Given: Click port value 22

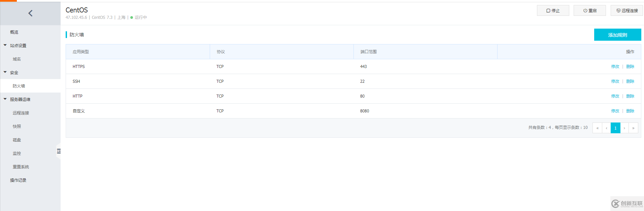Looking at the screenshot, I should tap(362, 81).
